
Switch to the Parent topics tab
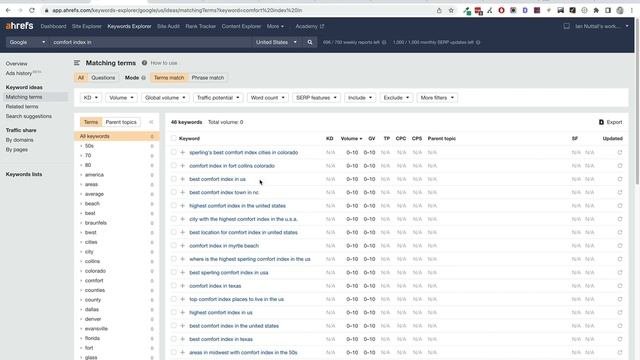121,122
